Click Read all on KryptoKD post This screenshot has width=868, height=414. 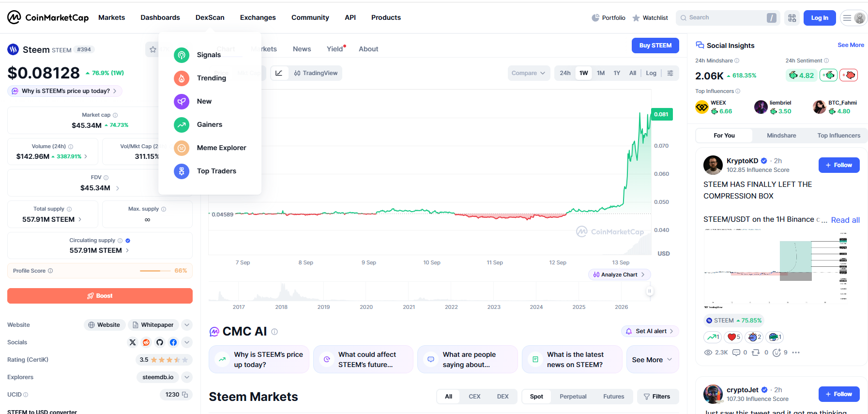pyautogui.click(x=845, y=220)
